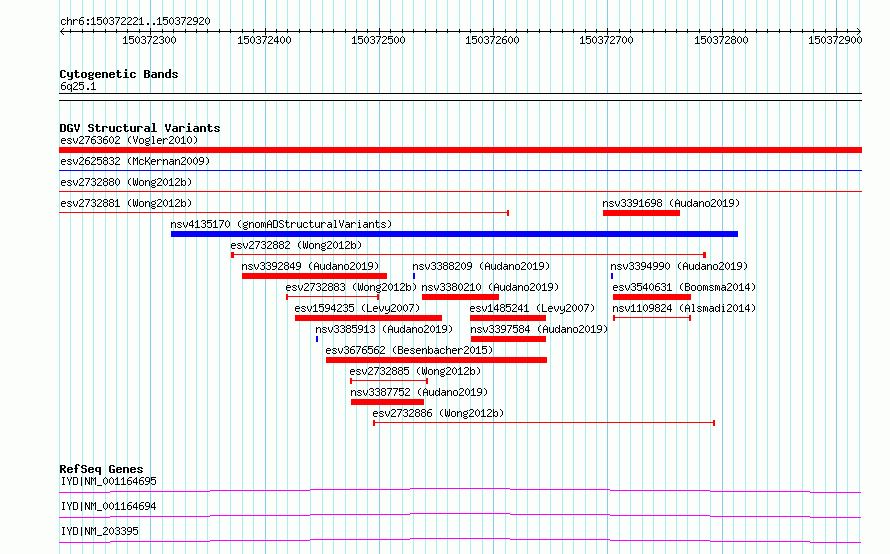Click the esv2763602 (Vogler2010) thick red bar
The height and width of the screenshot is (554, 890).
(x=460, y=150)
